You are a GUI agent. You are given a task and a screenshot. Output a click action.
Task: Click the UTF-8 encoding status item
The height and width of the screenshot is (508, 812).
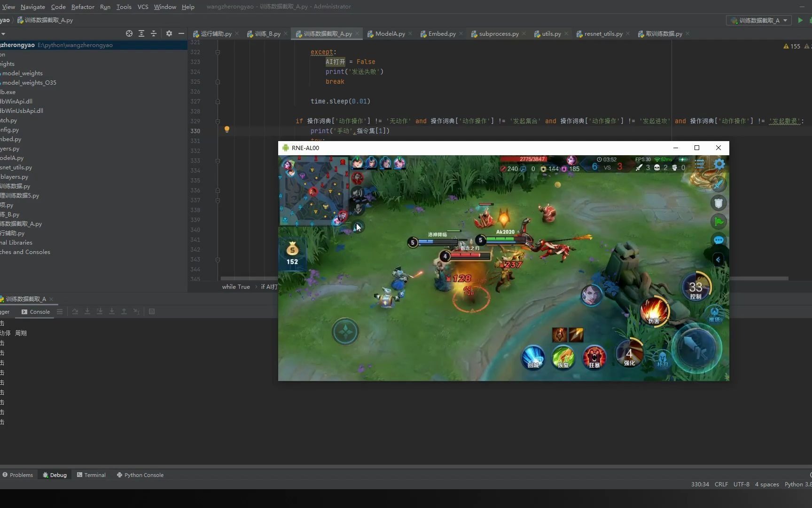pyautogui.click(x=741, y=484)
